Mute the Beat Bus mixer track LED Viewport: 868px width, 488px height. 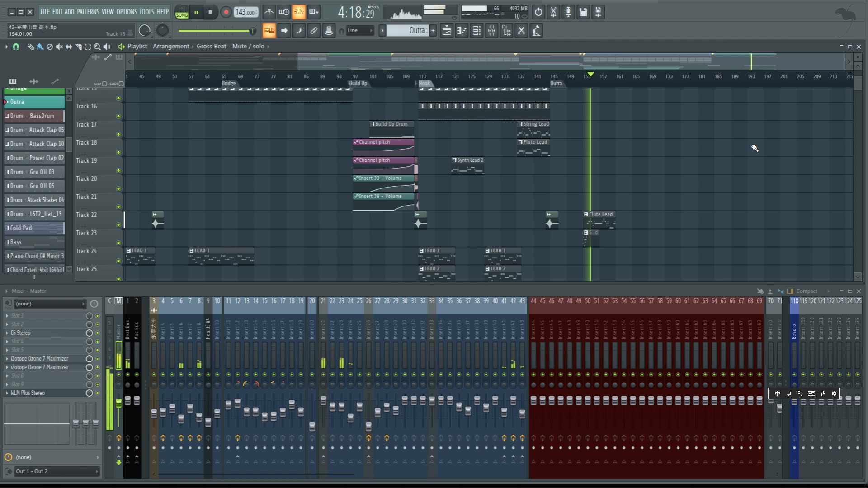click(x=127, y=375)
